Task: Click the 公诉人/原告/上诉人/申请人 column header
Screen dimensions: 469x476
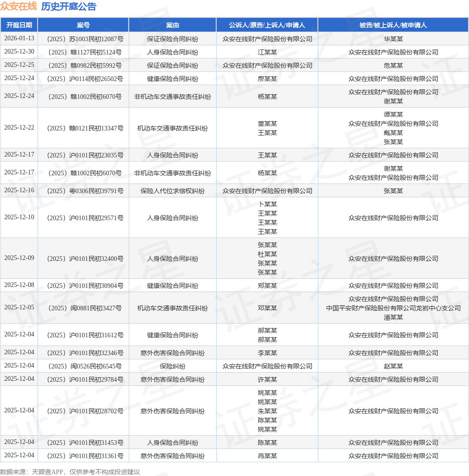Action: pyautogui.click(x=267, y=25)
